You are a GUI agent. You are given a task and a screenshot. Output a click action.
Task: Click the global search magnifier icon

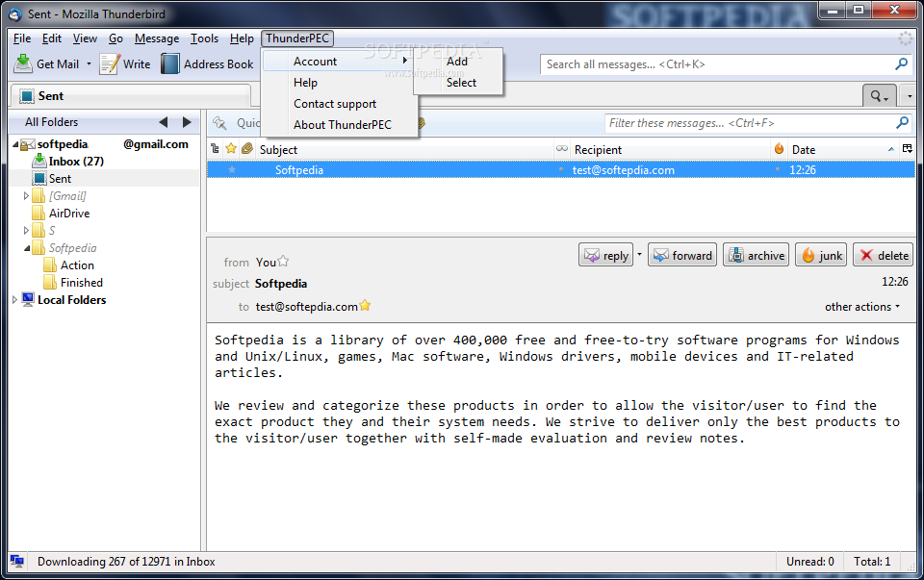901,63
